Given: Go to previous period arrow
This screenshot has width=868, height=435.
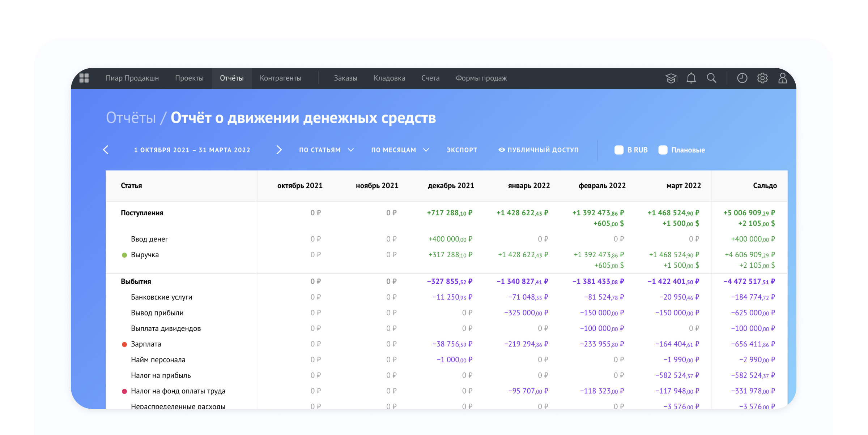Looking at the screenshot, I should (x=106, y=150).
